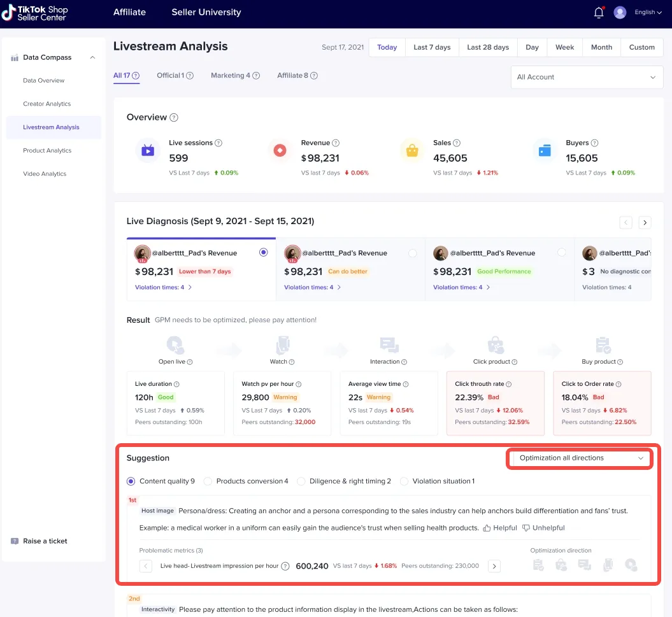
Task: Open the user profile avatar
Action: click(x=620, y=13)
